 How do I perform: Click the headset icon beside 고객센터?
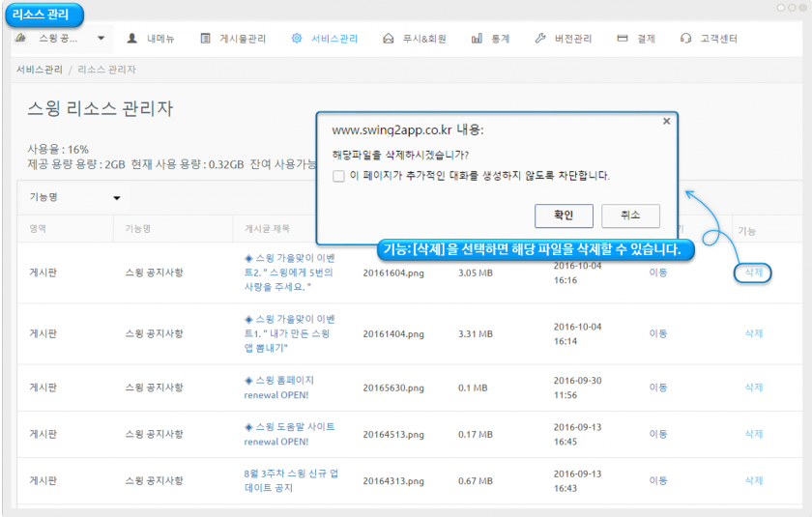[x=685, y=39]
